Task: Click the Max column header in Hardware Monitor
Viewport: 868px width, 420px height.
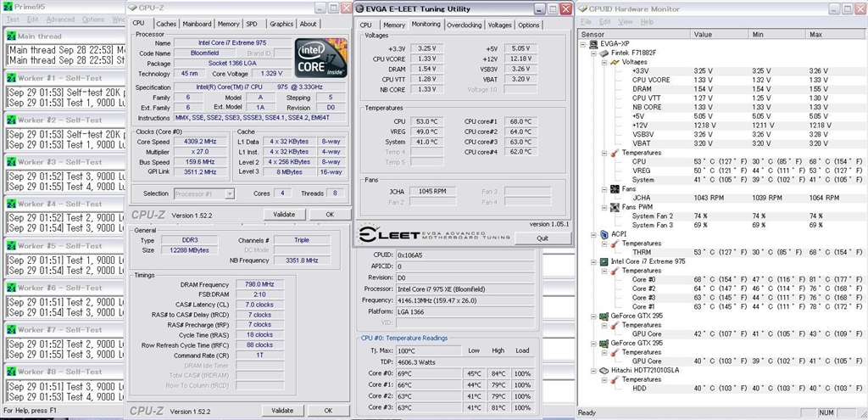Action: [x=815, y=35]
